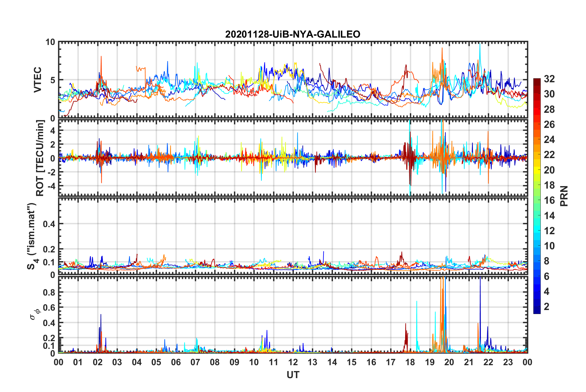The width and height of the screenshot is (586, 392).
Task: Click the PRN color scale bar
Action: 537,196
